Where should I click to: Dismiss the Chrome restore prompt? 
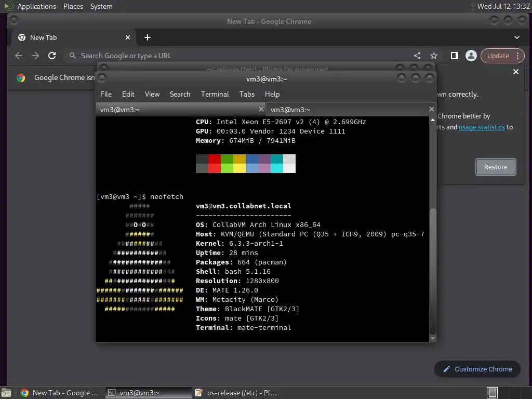point(516,72)
